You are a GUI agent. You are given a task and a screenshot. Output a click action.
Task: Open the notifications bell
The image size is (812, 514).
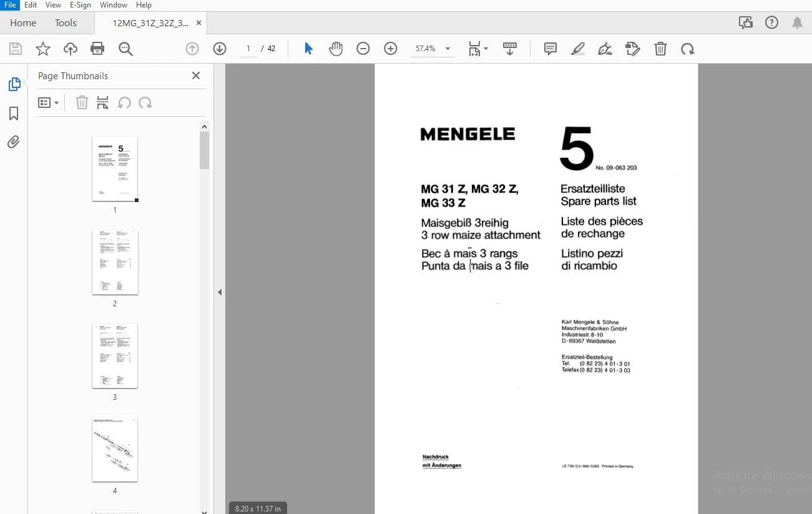point(798,23)
